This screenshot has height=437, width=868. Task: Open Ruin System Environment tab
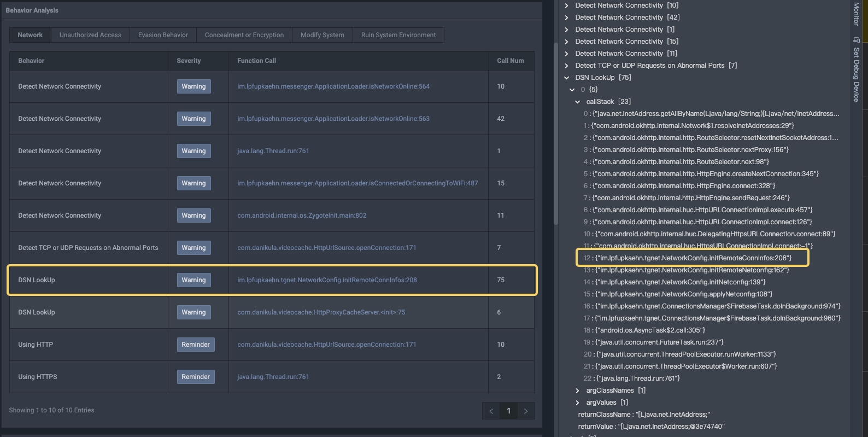pos(398,35)
